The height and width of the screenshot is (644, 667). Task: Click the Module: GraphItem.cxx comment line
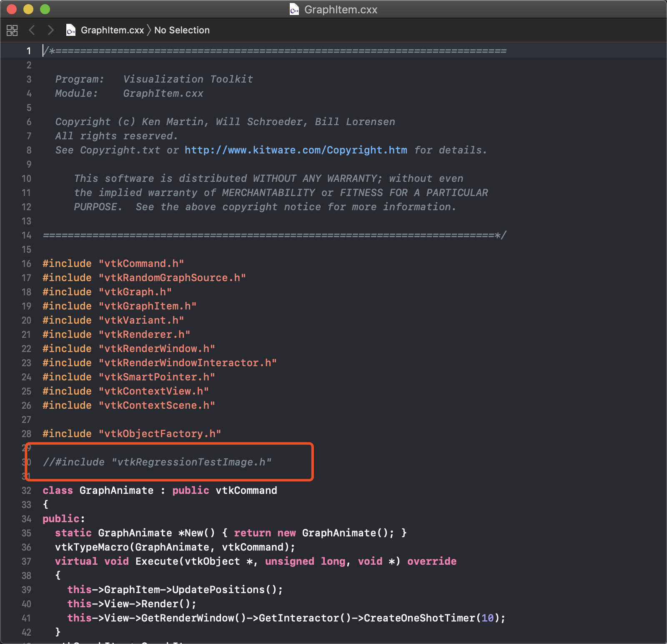[129, 93]
